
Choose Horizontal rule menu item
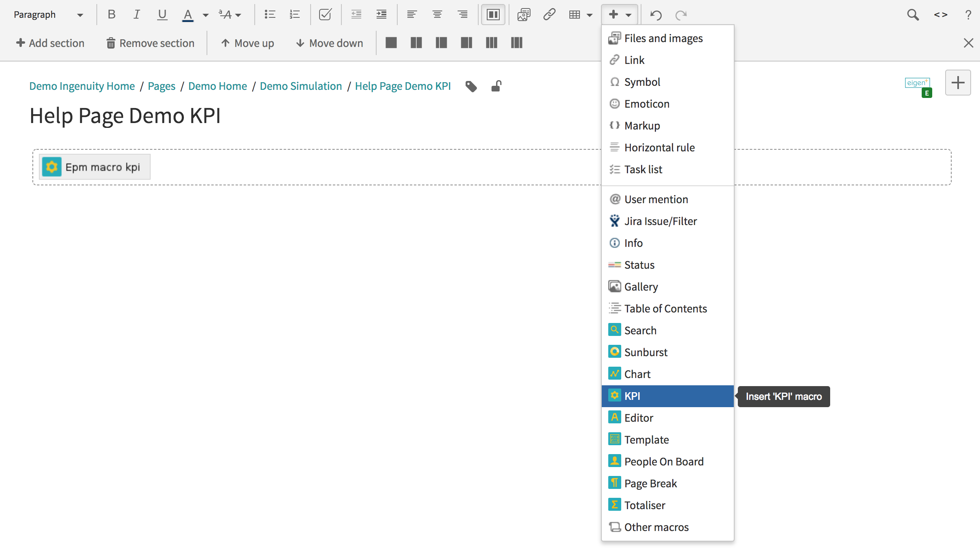(x=667, y=147)
